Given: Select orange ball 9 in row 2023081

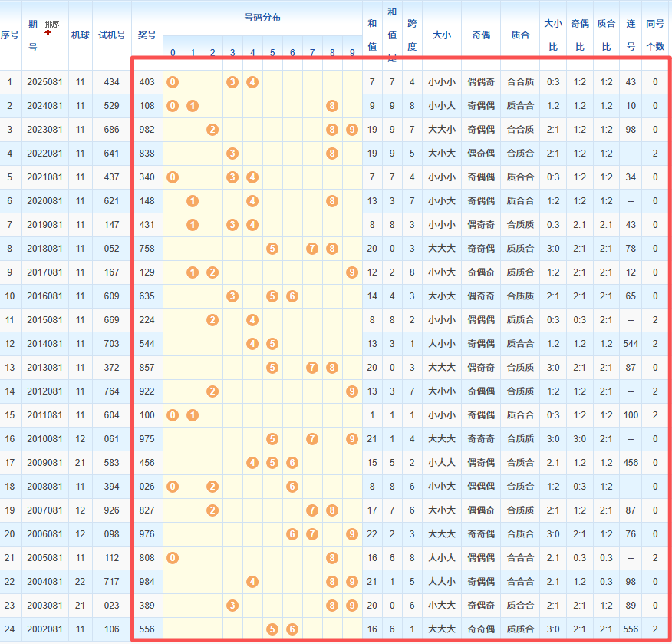Looking at the screenshot, I should coord(351,130).
